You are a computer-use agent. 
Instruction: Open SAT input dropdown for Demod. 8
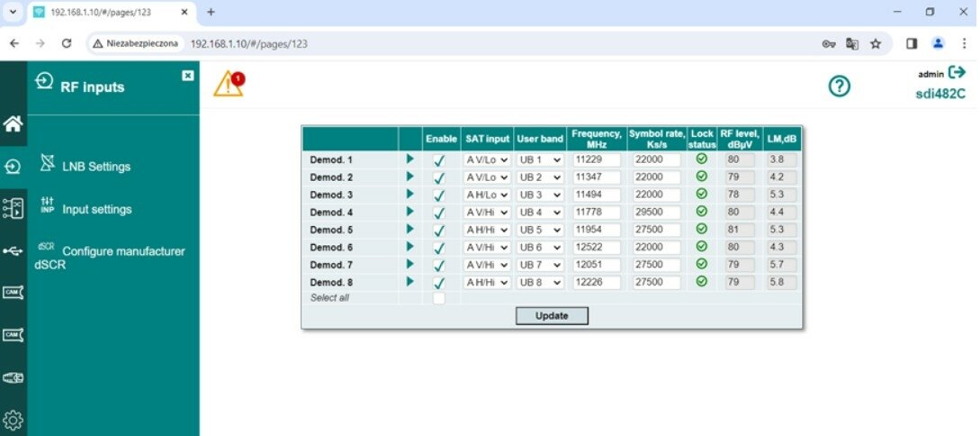[x=487, y=282]
